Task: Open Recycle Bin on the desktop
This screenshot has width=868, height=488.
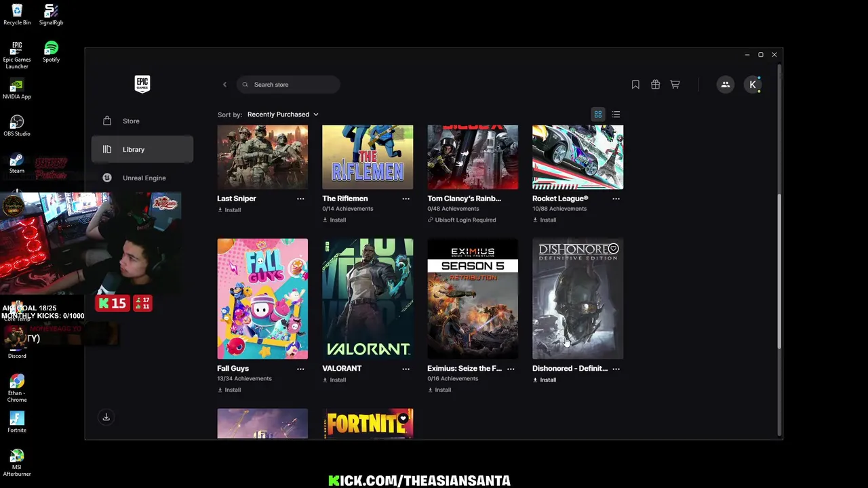Action: point(17,15)
